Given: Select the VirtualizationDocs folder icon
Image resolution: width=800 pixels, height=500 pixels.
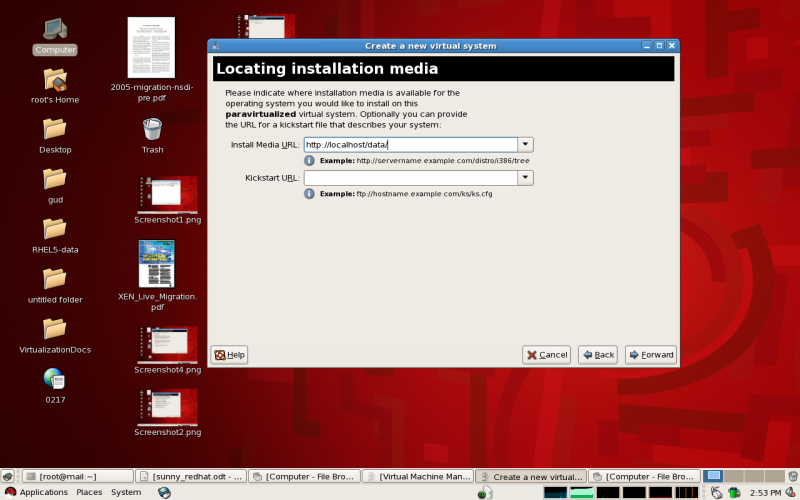Looking at the screenshot, I should (55, 330).
